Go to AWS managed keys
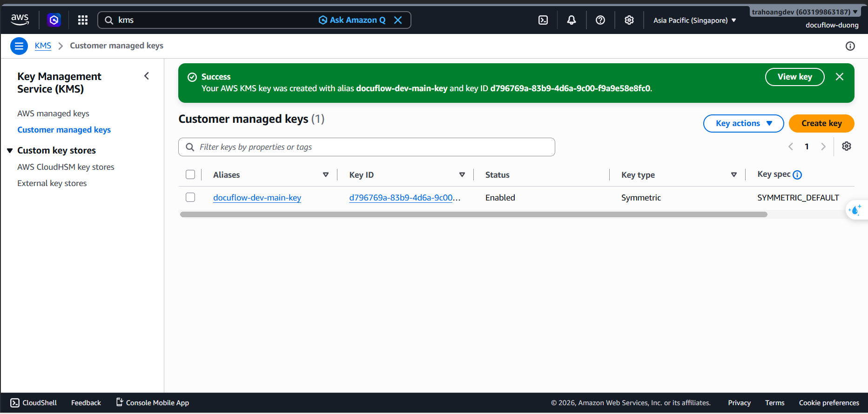Image resolution: width=868 pixels, height=414 pixels. [53, 114]
